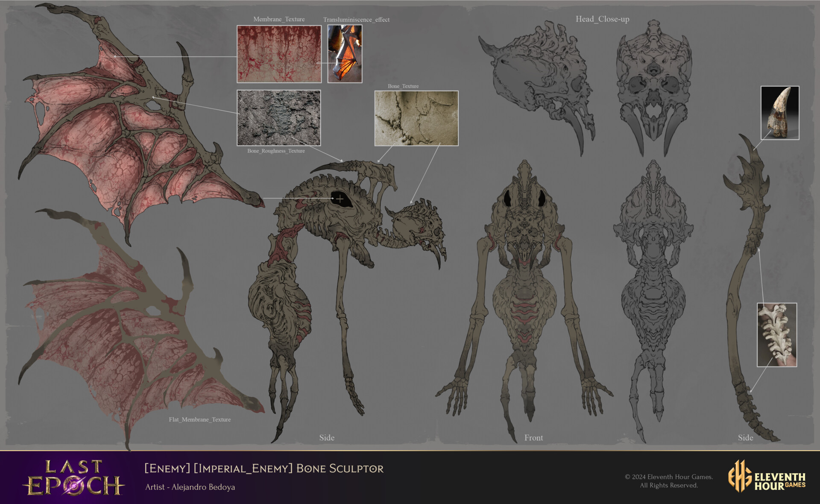Click the claw reference photo thumbnail
The height and width of the screenshot is (504, 820).
click(x=779, y=113)
